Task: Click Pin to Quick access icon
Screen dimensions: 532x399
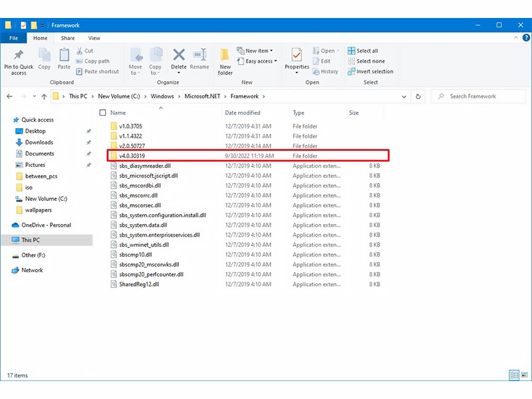Action: (19, 55)
